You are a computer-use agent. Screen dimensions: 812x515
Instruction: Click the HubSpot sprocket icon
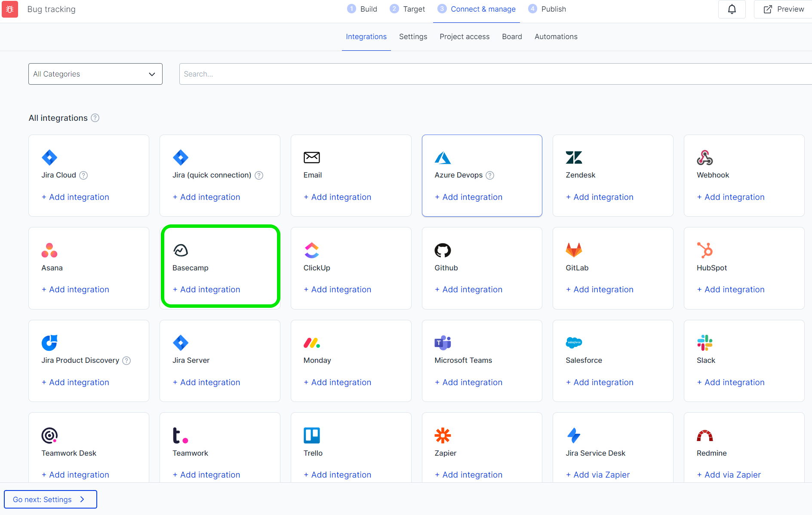point(705,250)
